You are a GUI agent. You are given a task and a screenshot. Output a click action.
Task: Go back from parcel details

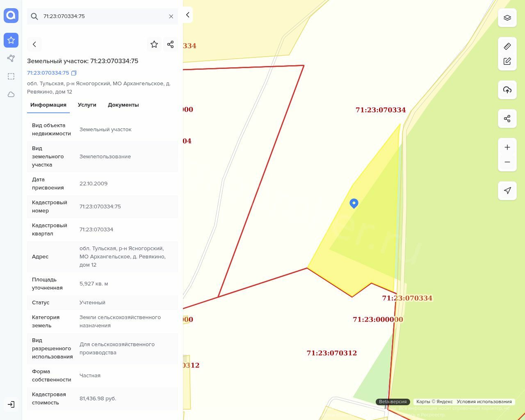[x=34, y=44]
